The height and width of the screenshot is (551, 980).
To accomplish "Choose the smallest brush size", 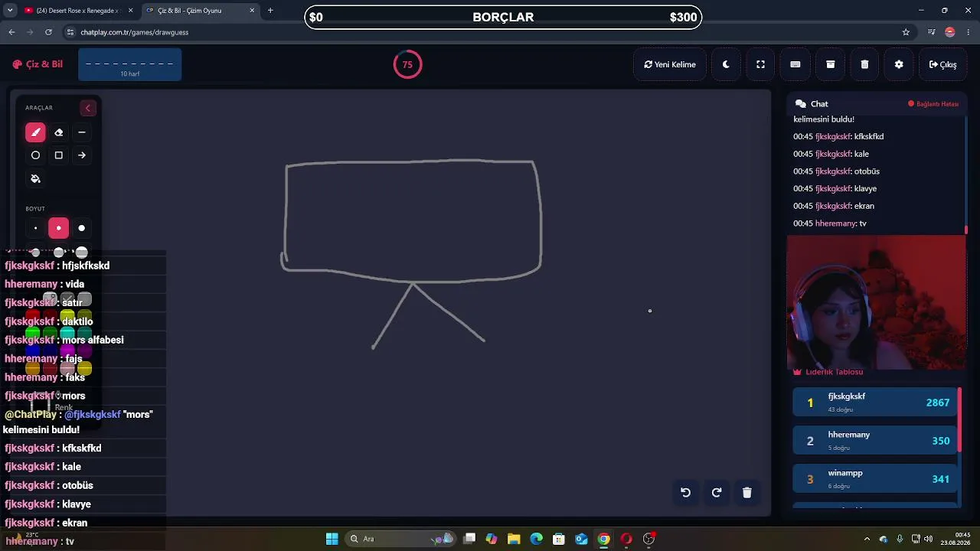I will click(x=35, y=228).
